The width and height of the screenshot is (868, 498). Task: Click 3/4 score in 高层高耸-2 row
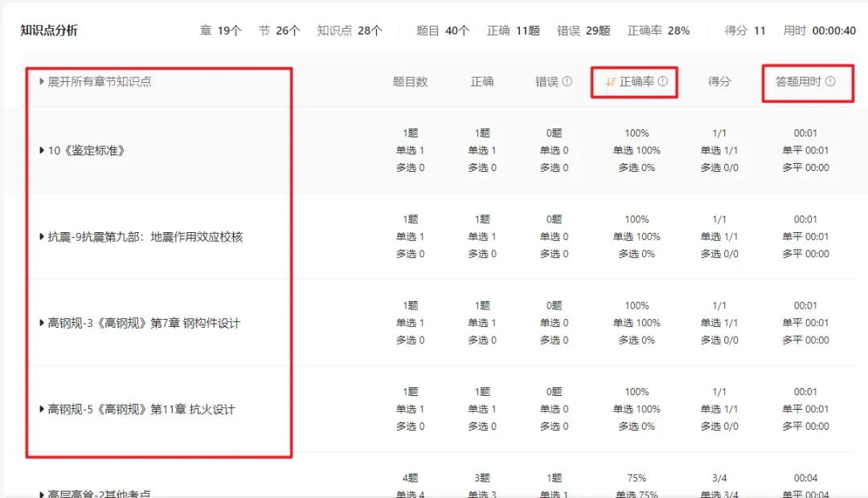[719, 478]
